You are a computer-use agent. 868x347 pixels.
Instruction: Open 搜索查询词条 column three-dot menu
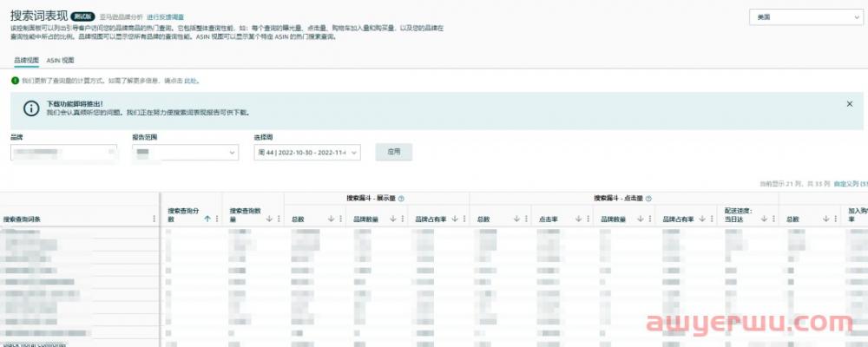pyautogui.click(x=154, y=219)
